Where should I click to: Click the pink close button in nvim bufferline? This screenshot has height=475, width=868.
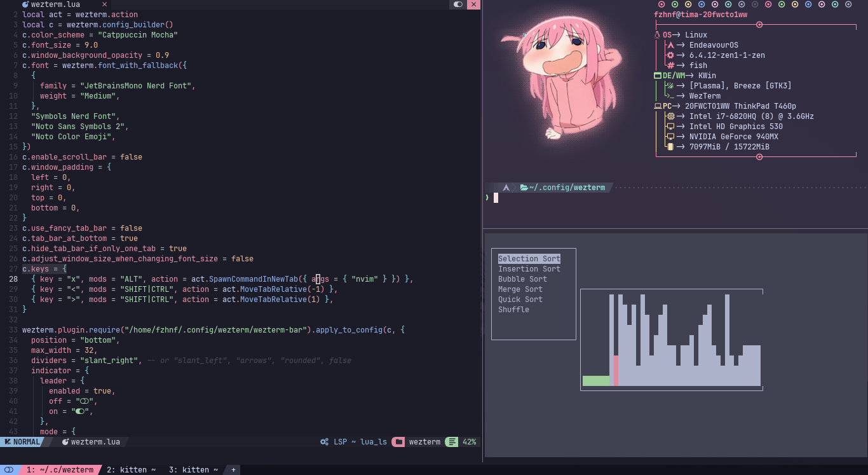pos(474,4)
